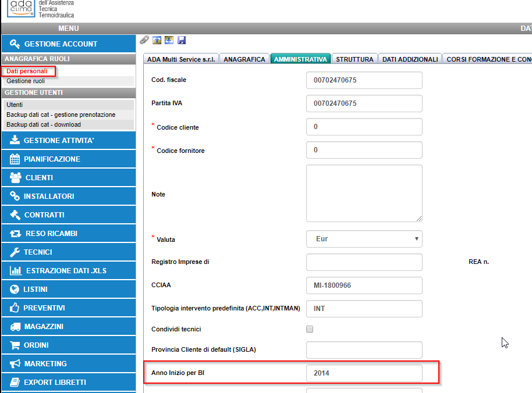Open the CORSI FORMAZIONE tab
Screen dimensions: 532x393
(488, 59)
